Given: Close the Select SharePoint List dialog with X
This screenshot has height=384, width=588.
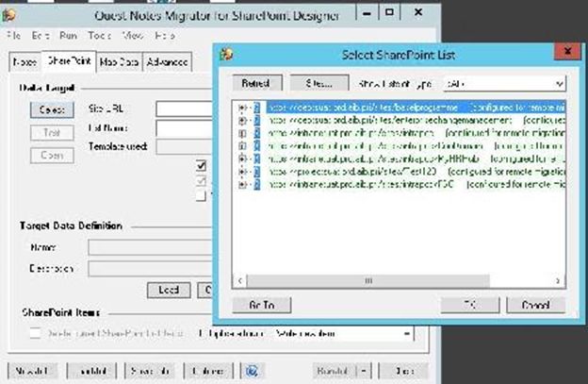Looking at the screenshot, I should coord(567,51).
